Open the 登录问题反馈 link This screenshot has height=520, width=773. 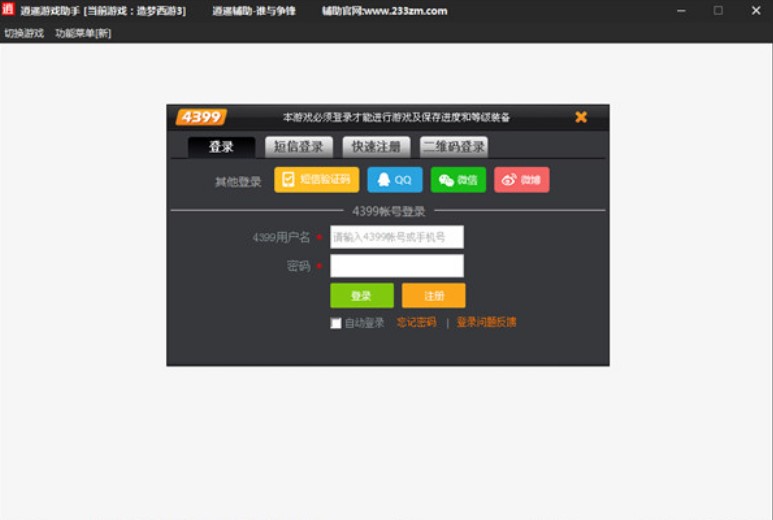pos(486,322)
